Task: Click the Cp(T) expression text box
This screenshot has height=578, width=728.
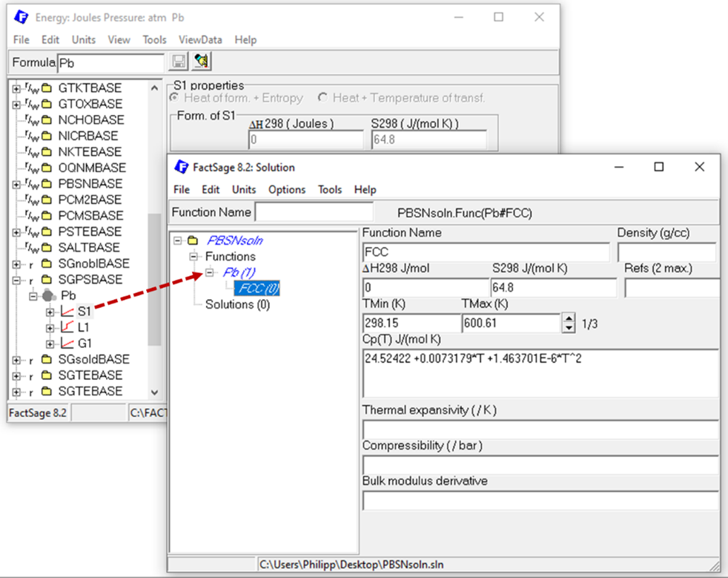Action: click(540, 373)
